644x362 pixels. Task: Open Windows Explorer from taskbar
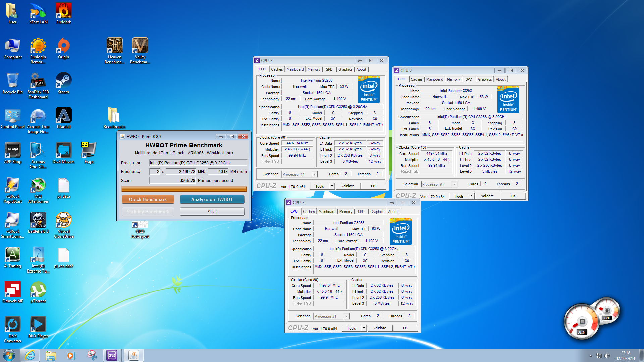[x=51, y=355]
